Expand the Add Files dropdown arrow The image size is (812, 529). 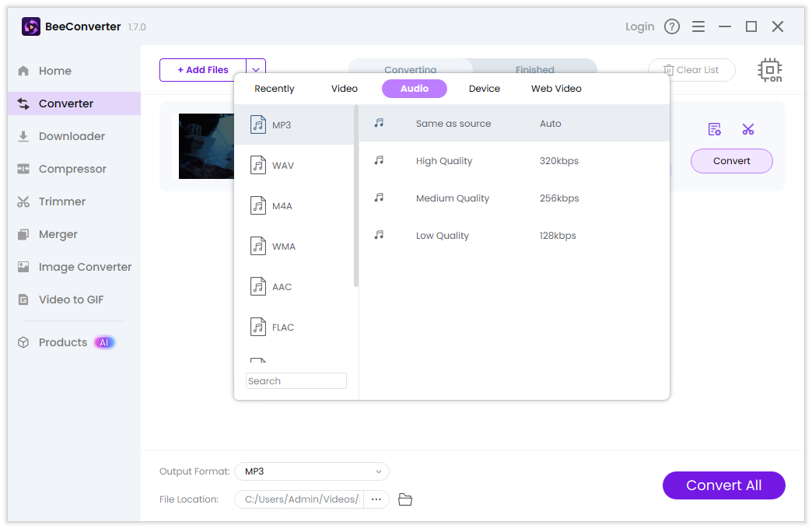point(256,70)
